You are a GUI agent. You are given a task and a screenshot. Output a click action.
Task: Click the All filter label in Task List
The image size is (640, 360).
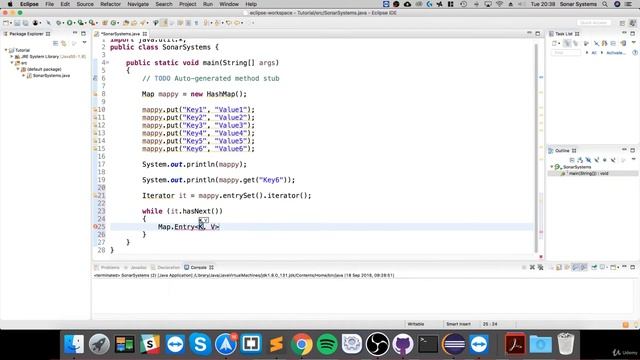tap(594, 53)
